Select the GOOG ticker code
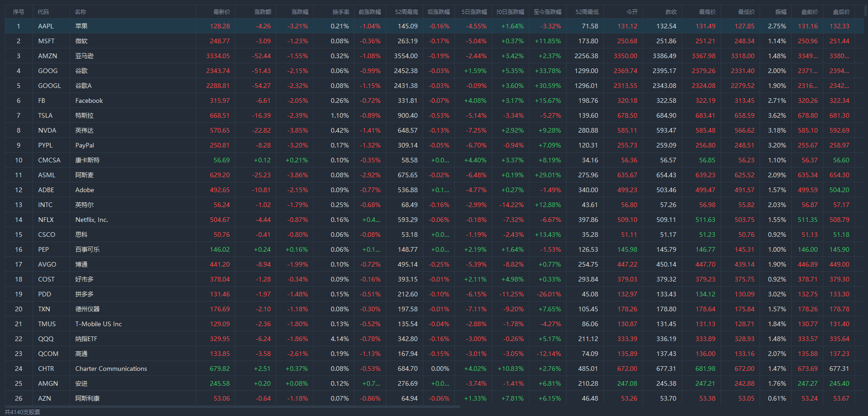 point(47,71)
